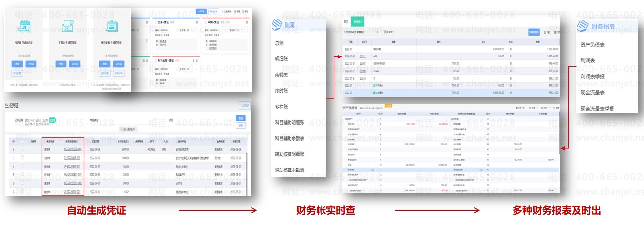Open voucher link 记-011 in ledger table
Image resolution: width=644 pixels, height=225 pixels.
tap(363, 56)
